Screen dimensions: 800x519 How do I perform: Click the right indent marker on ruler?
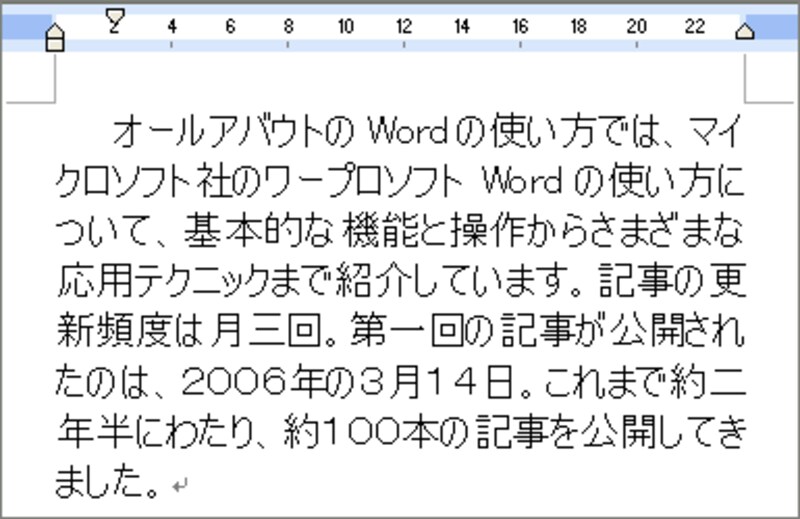(745, 31)
